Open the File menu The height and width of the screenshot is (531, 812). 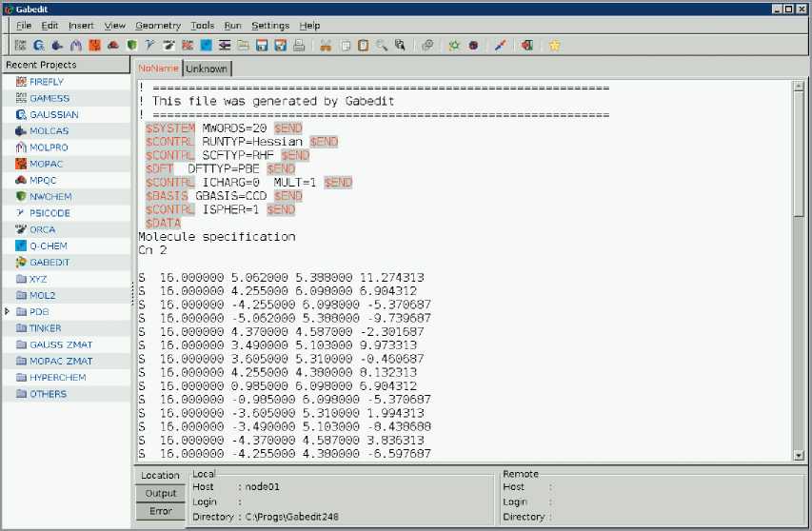point(24,26)
